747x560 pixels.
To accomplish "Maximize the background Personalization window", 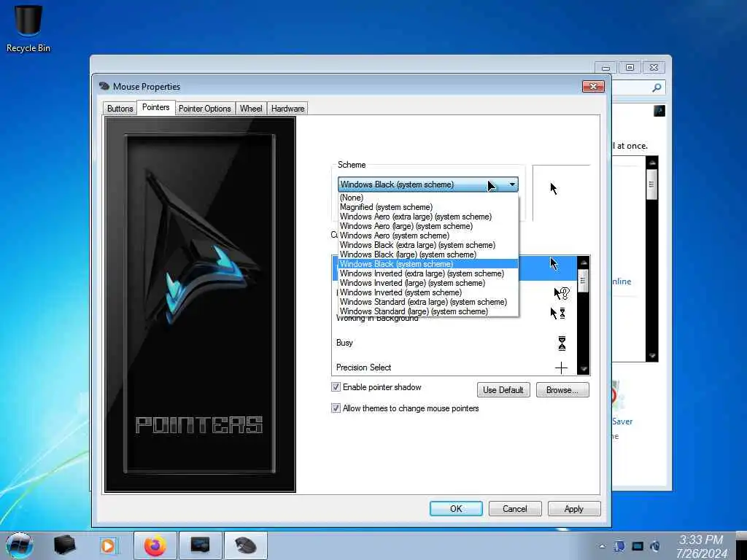I will pyautogui.click(x=630, y=68).
